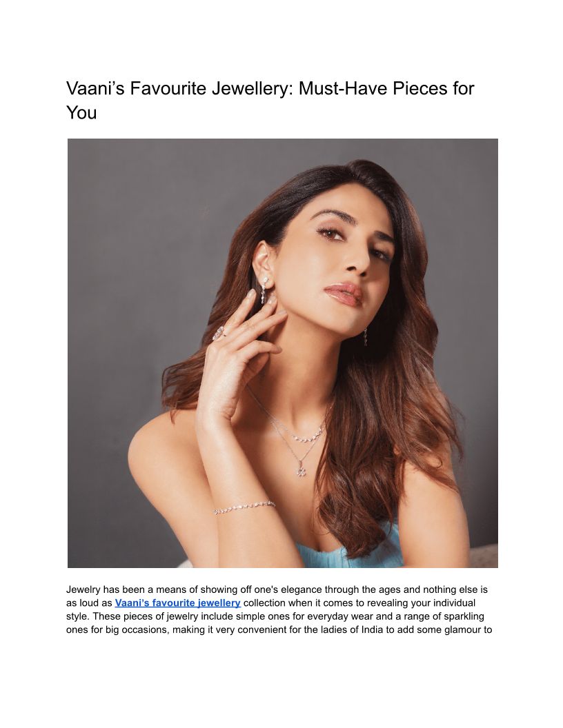Click the word "You" in the title
Viewport: 563px width, 728px height.
pyautogui.click(x=81, y=113)
